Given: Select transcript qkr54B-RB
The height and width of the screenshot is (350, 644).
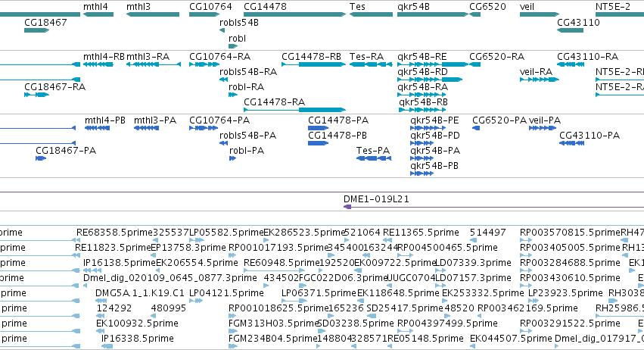Looking at the screenshot, I should click(423, 102).
